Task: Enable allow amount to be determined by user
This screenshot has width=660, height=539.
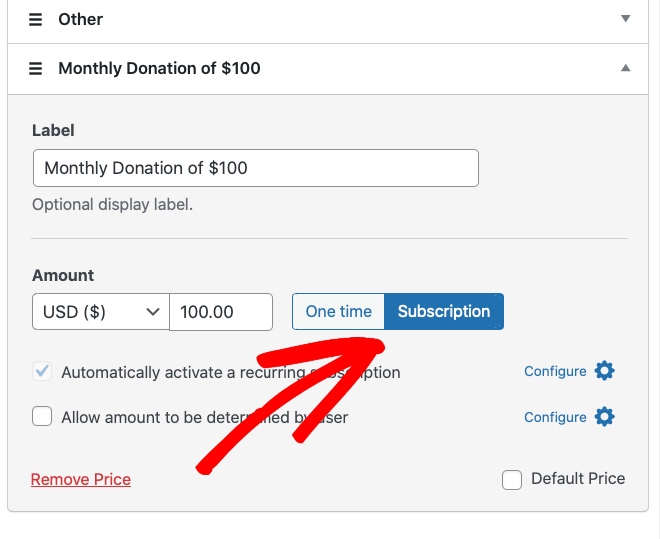Action: [42, 417]
